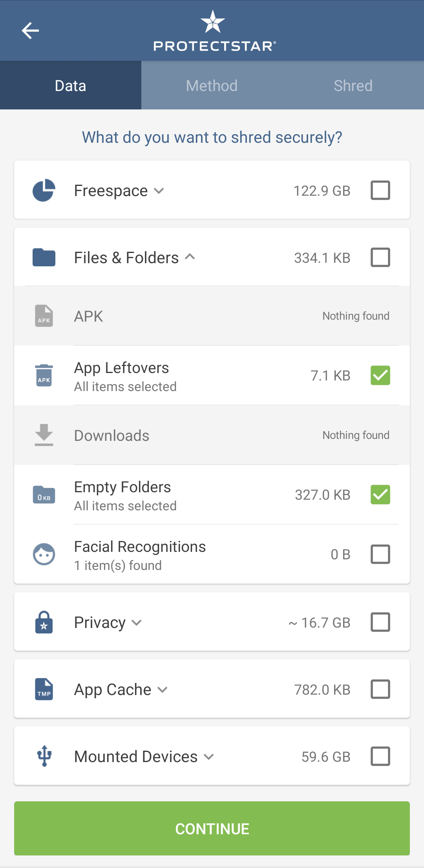Tap the shred securely question heading
Viewport: 424px width, 868px height.
coord(212,138)
